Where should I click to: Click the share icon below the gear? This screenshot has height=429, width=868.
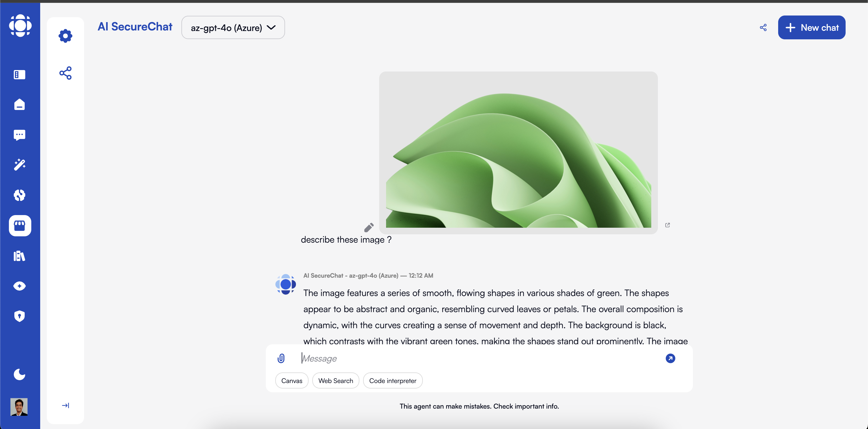(x=65, y=73)
